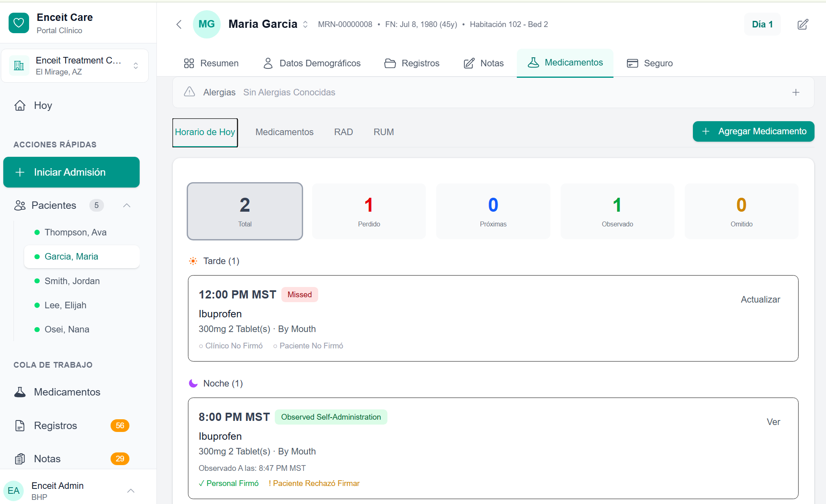
Task: Click the flask icon on top Medicamentos tab
Action: [x=533, y=63]
